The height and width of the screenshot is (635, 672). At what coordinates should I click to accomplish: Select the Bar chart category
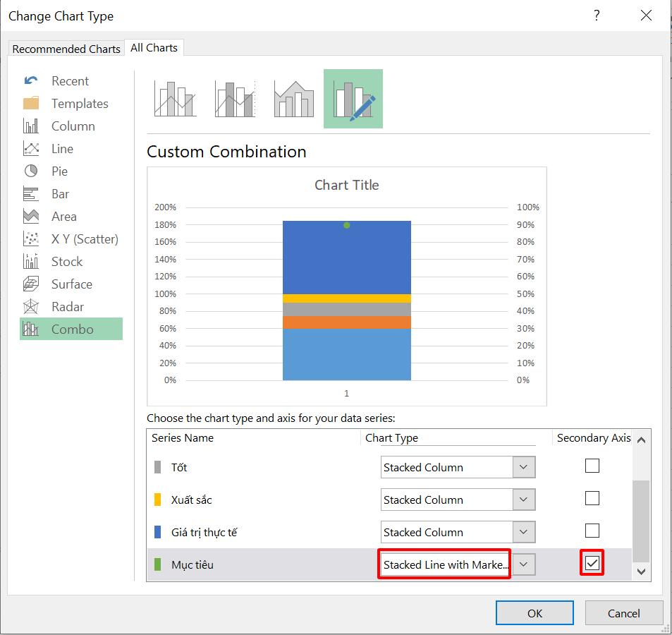pyautogui.click(x=61, y=193)
